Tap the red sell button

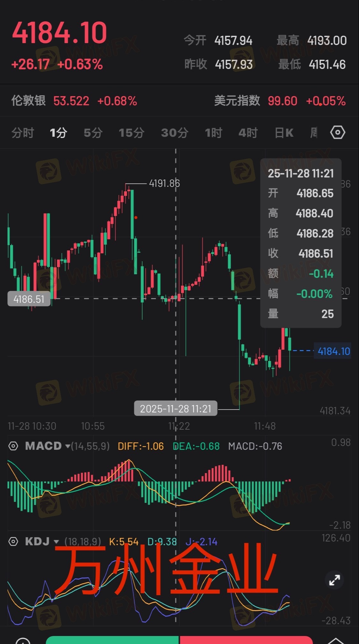pyautogui.click(x=246, y=640)
